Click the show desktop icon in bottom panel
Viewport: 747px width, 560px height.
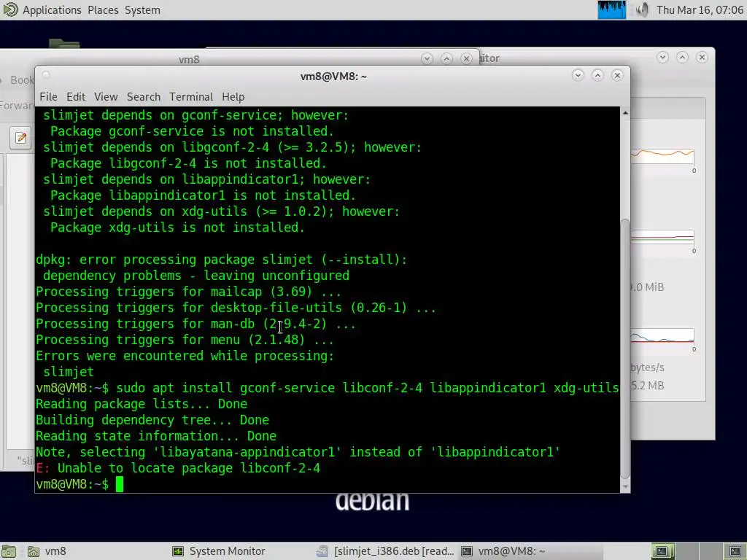click(x=9, y=551)
